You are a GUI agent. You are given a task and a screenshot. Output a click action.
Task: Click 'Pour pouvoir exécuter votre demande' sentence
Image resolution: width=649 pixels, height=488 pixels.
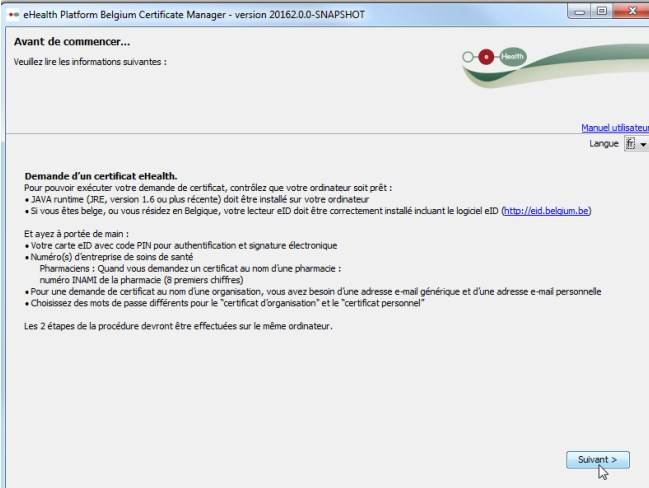coord(208,188)
